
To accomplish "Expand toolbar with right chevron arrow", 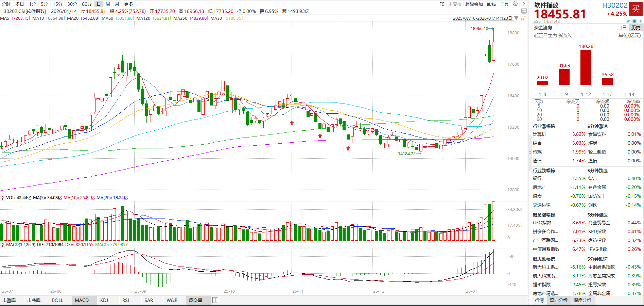I will 524,4.
